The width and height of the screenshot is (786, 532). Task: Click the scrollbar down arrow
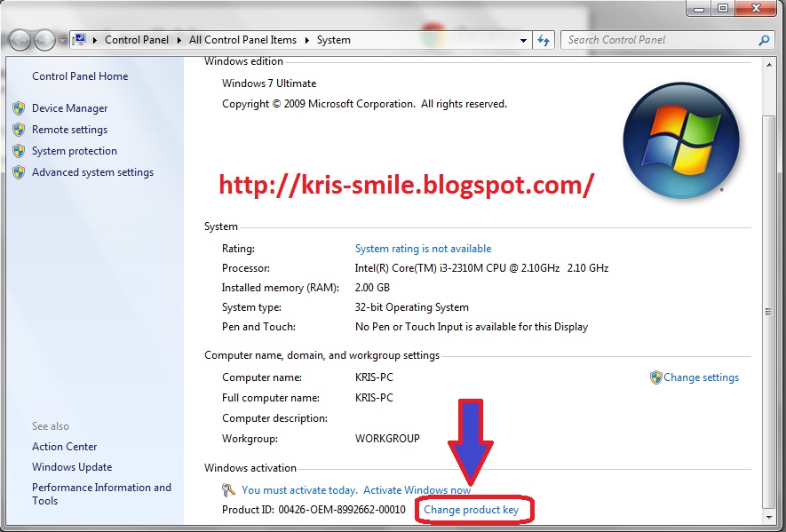click(x=769, y=516)
